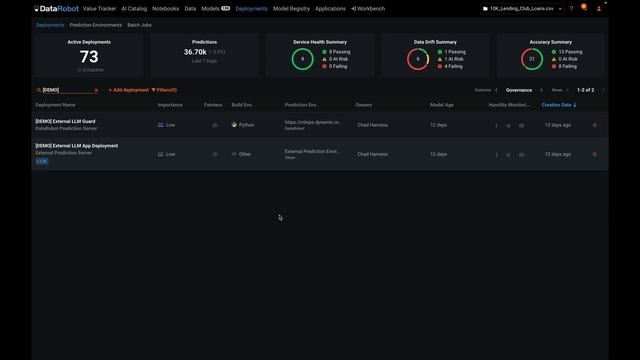This screenshot has height=360, width=640.
Task: Click the folder icon of project selector
Action: click(485, 9)
